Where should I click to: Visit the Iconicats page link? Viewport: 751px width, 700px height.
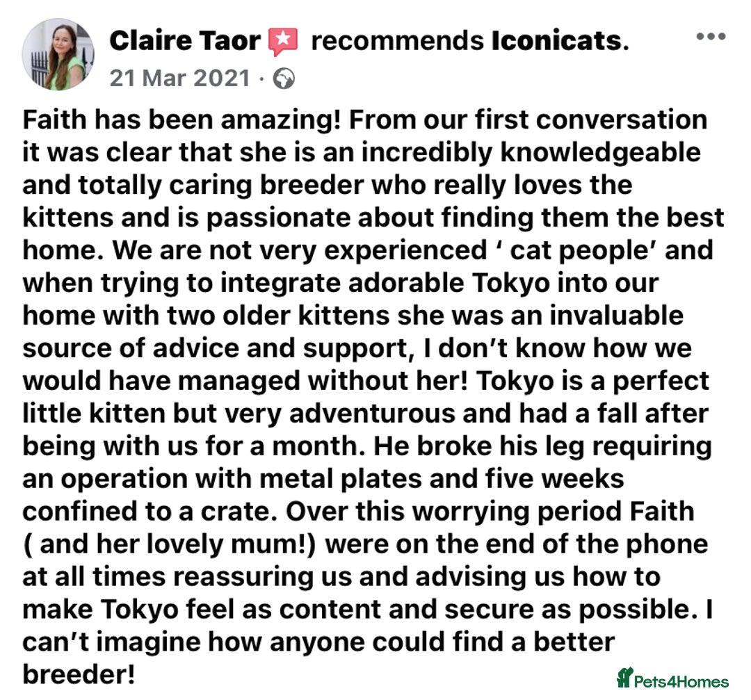560,41
